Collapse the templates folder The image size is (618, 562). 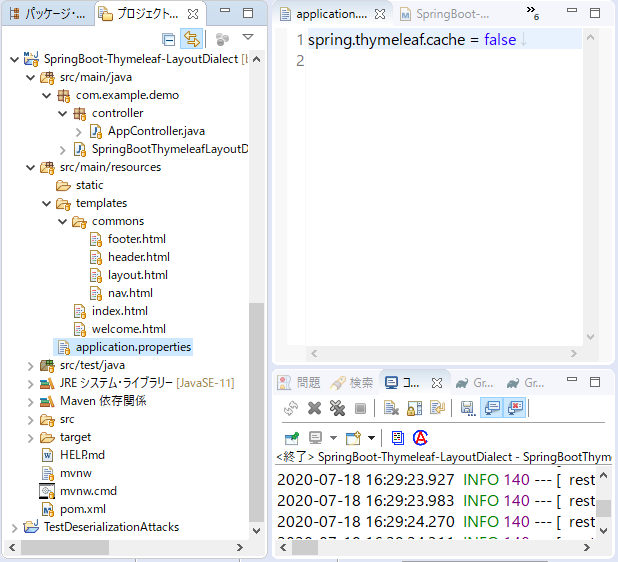(47, 203)
